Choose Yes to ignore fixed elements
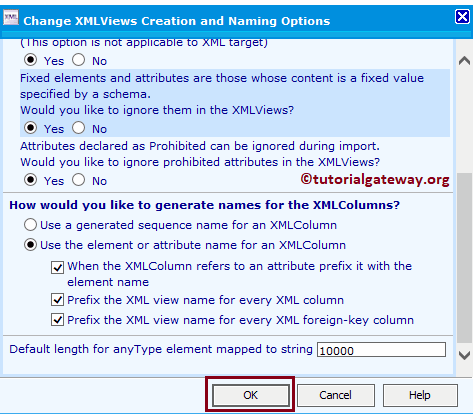Image resolution: width=473 pixels, height=414 pixels. click(x=30, y=128)
